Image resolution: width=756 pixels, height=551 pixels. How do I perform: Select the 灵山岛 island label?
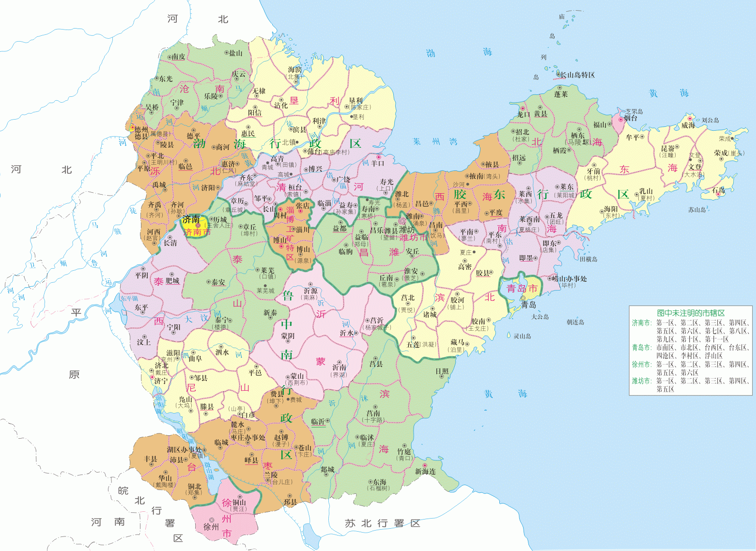[522, 336]
